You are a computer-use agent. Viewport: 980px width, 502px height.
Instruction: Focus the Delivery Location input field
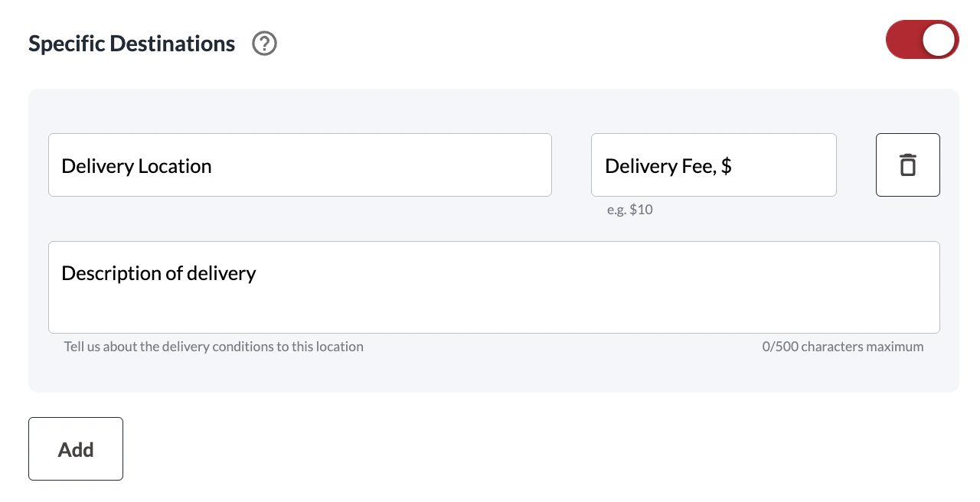coord(300,165)
